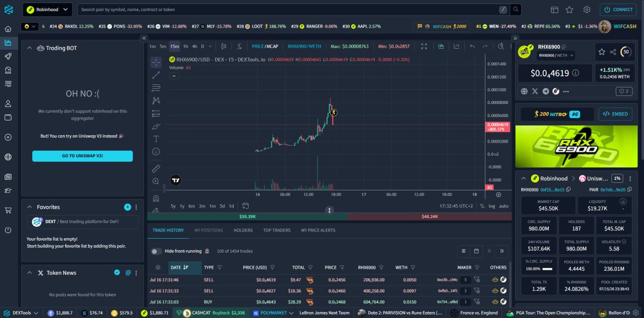Image resolution: width=644 pixels, height=318 pixels.
Task: Collapse the Trading BOT panel
Action: (30, 48)
